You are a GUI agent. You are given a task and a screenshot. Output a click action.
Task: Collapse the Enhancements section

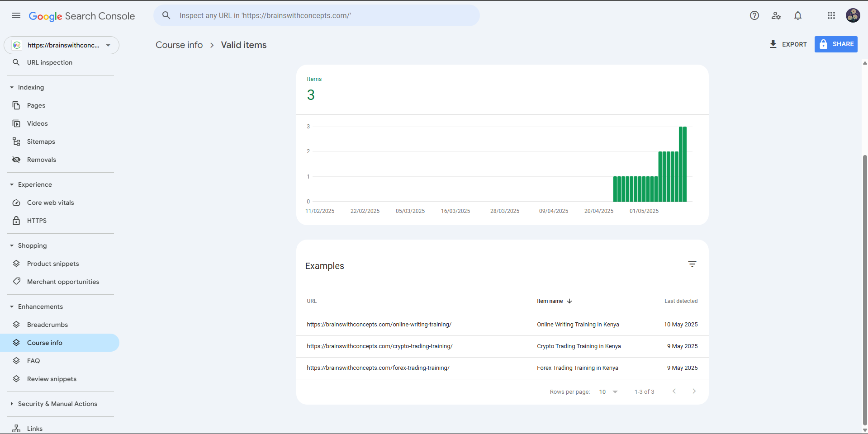coord(12,307)
